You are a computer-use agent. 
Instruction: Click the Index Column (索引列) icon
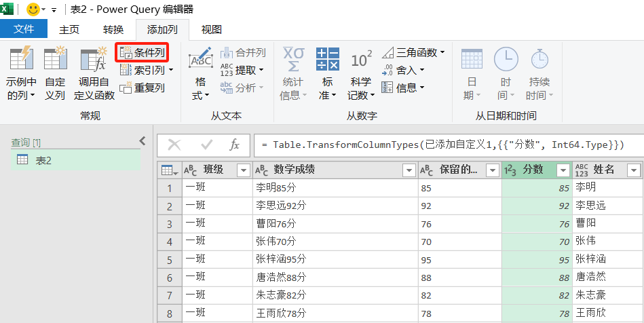126,71
